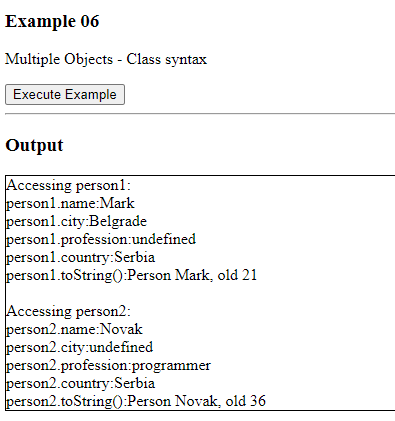Click the person2.country:Serbia line
Screen dimensions: 395x421
[x=81, y=383]
